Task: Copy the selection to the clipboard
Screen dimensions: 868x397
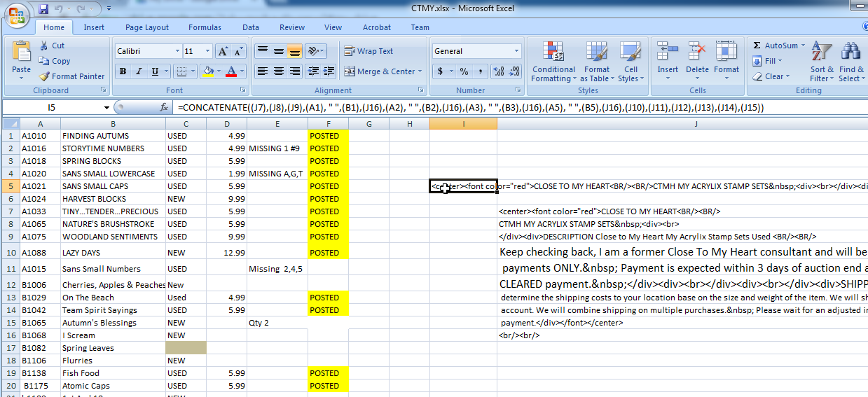Action: tap(55, 61)
